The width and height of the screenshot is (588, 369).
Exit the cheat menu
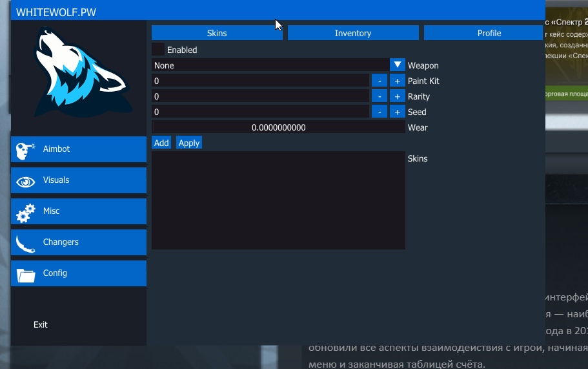click(41, 324)
